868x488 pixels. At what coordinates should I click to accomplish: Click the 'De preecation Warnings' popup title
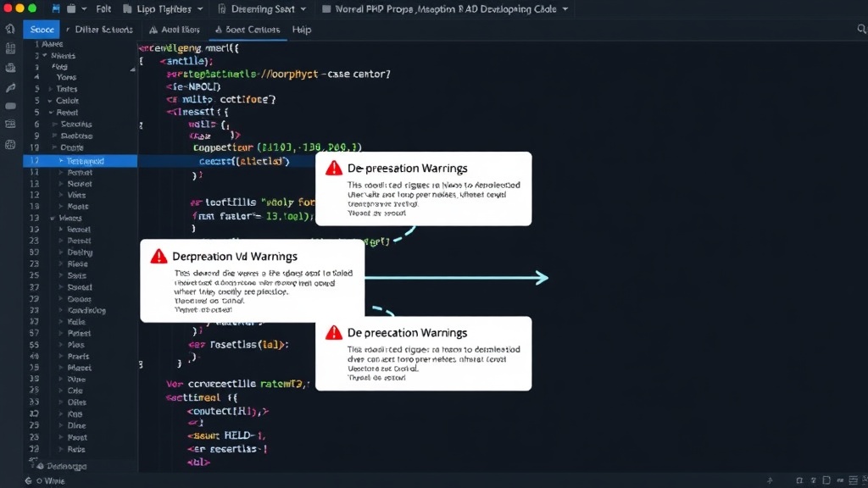pos(408,332)
